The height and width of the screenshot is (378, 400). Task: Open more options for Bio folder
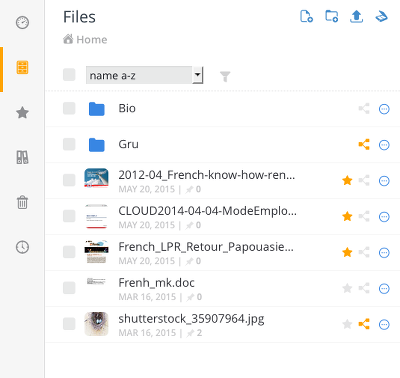pos(384,109)
